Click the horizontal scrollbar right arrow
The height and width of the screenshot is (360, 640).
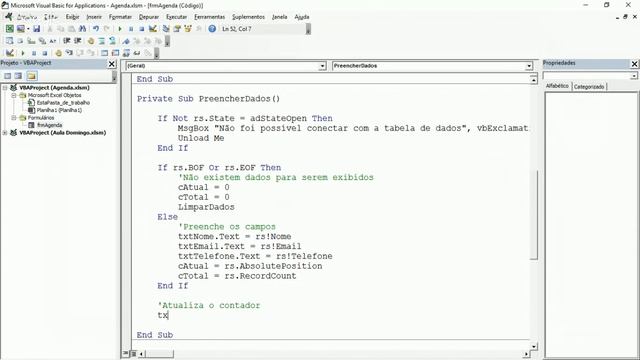click(527, 354)
